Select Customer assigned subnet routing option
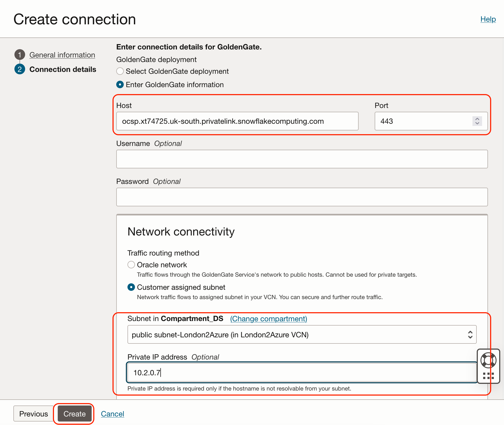 pyautogui.click(x=131, y=287)
